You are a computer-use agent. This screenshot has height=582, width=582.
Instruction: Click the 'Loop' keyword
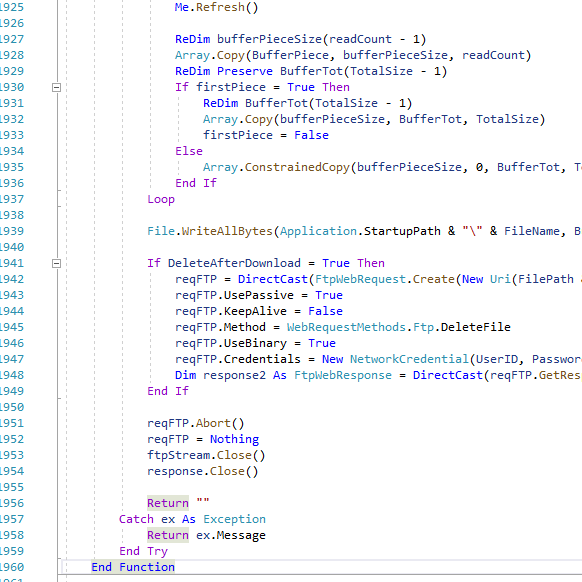(x=161, y=199)
